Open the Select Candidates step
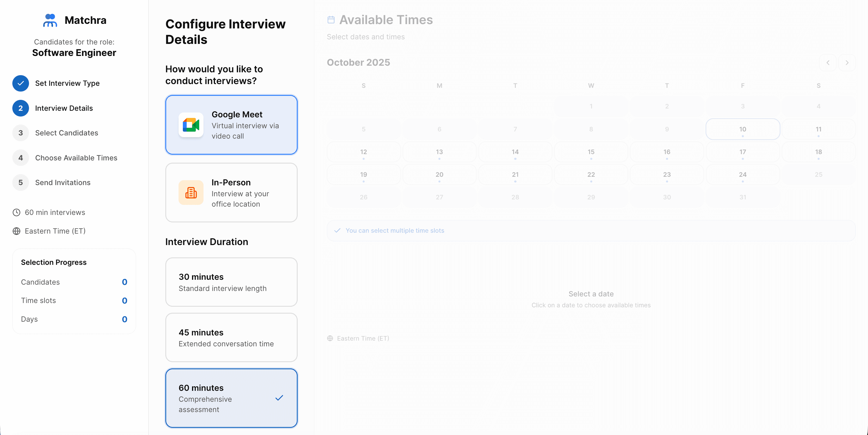Screen dimensions: 868x435 (66, 133)
